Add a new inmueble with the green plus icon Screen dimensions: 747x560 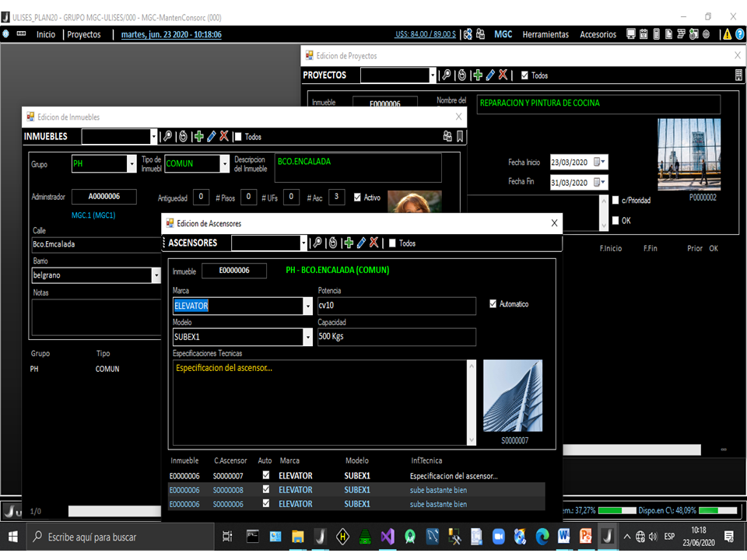tap(198, 136)
